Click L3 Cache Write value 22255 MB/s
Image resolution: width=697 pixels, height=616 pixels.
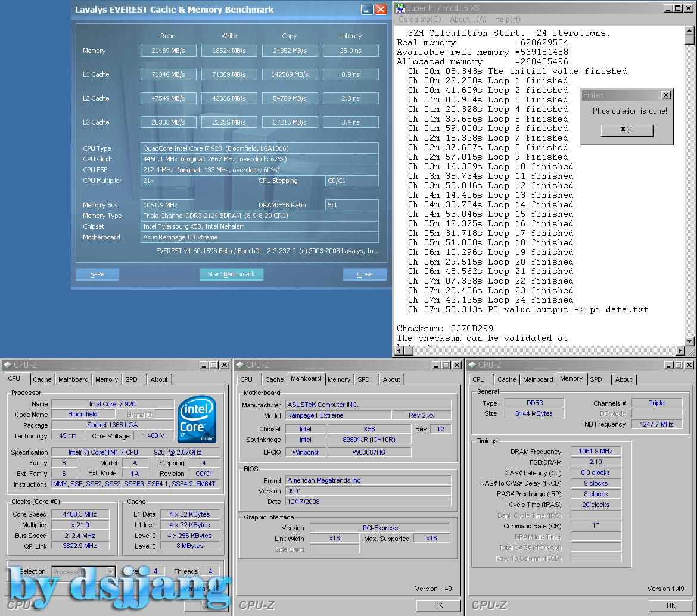(229, 122)
